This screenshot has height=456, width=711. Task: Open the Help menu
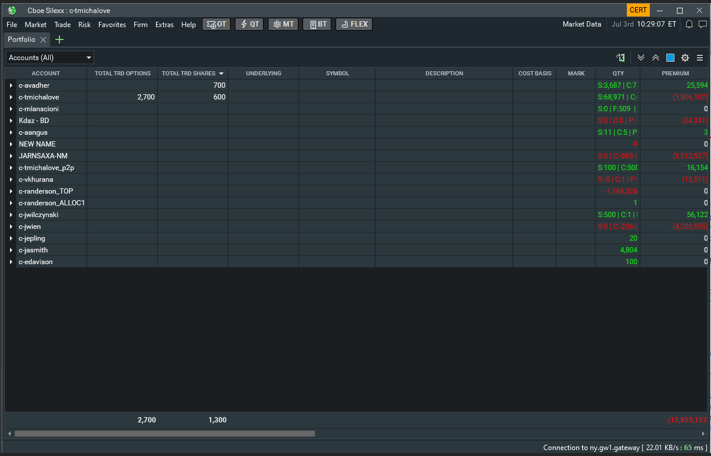pyautogui.click(x=189, y=24)
